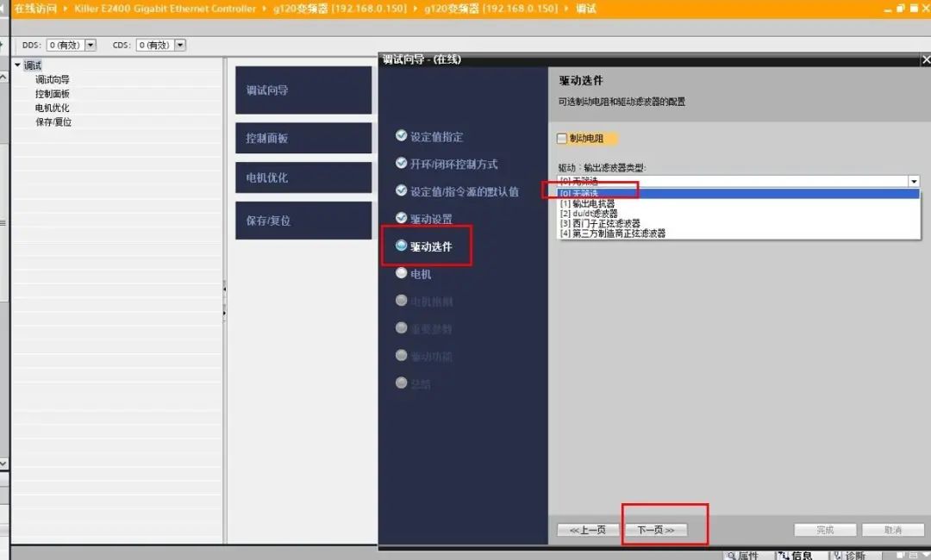
Task: Go to previous page with <<上一页
Action: 588,530
